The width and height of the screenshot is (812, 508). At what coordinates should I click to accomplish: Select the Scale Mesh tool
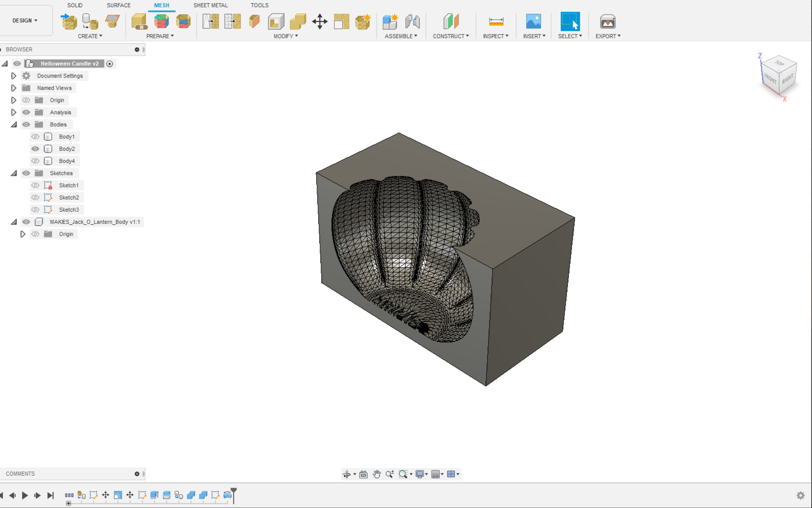coord(341,22)
